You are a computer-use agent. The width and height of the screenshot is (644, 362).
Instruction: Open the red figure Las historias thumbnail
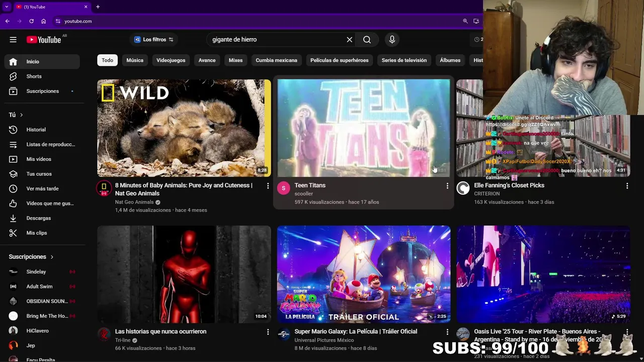tap(184, 274)
